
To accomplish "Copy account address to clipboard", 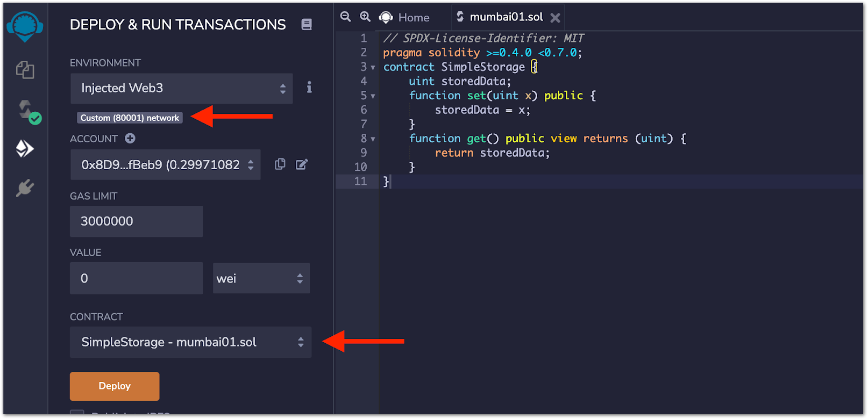I will tap(280, 164).
